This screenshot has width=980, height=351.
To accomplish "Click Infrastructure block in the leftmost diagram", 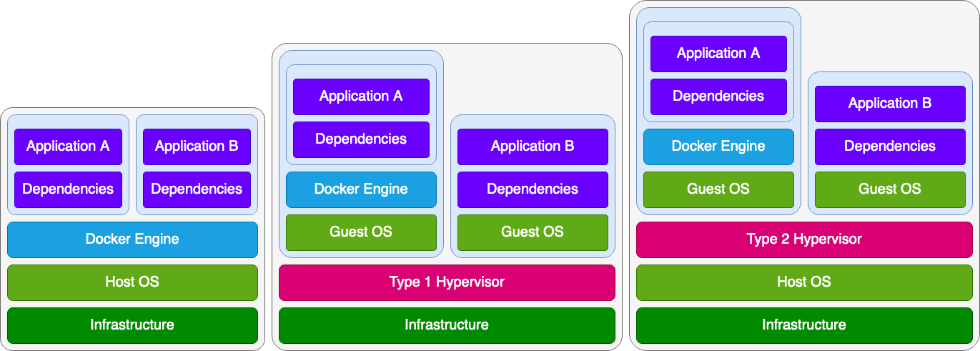I will [x=132, y=325].
